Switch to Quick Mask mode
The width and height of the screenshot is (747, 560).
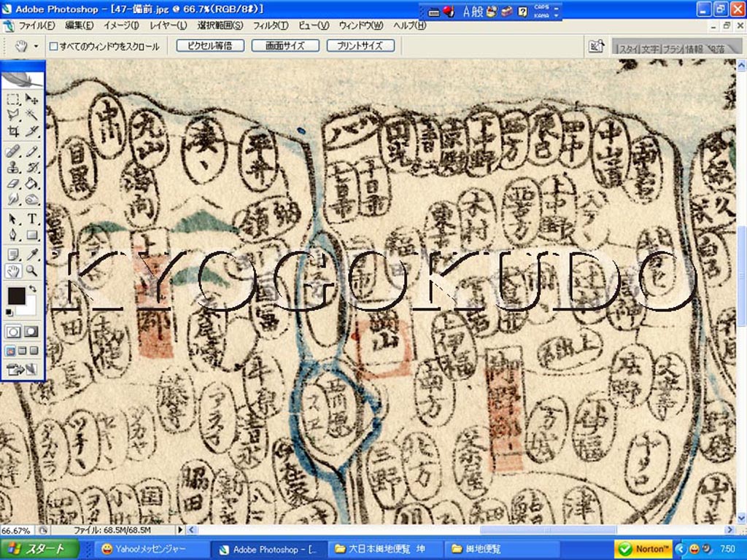point(31,332)
